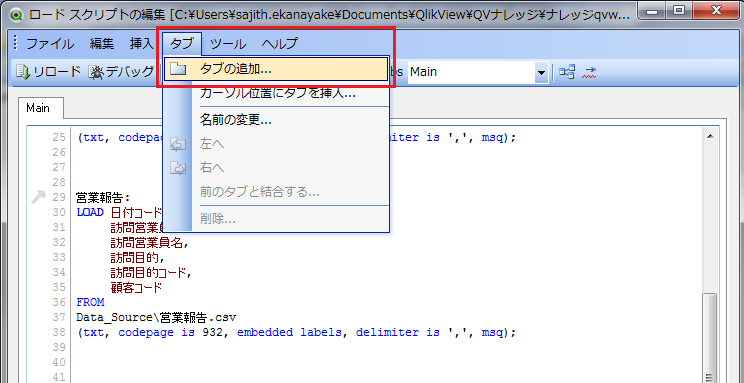Choose タブの追加... from the menu
The width and height of the screenshot is (744, 383).
point(276,69)
